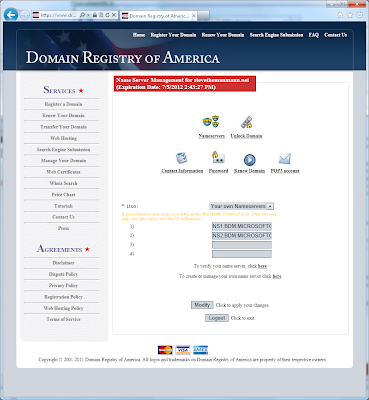Image resolution: width=369 pixels, height=400 pixels.
Task: Click the Renew Domain play icon
Action: click(x=249, y=160)
